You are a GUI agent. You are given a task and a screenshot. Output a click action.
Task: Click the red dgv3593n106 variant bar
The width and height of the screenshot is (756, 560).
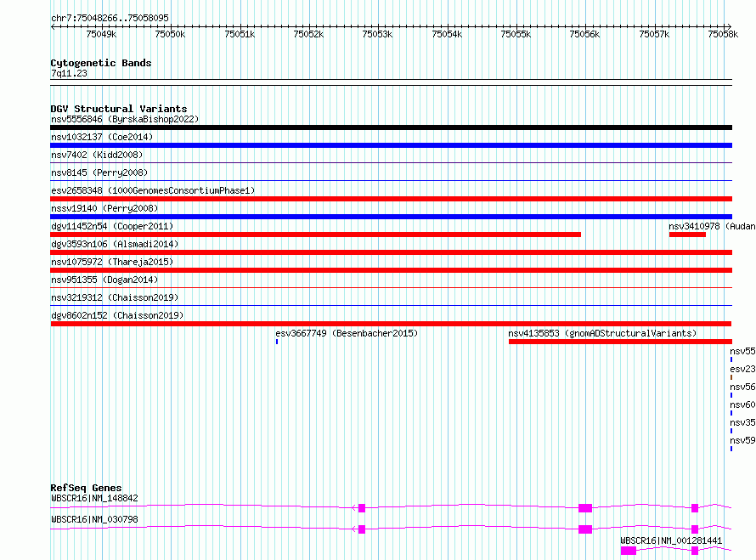point(391,252)
